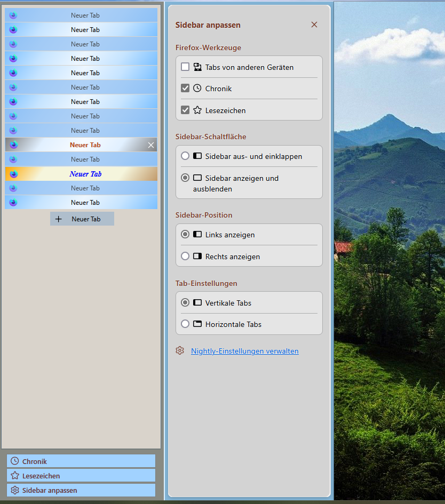Click the show-hide sidebar icon
The image size is (445, 504).
[197, 178]
